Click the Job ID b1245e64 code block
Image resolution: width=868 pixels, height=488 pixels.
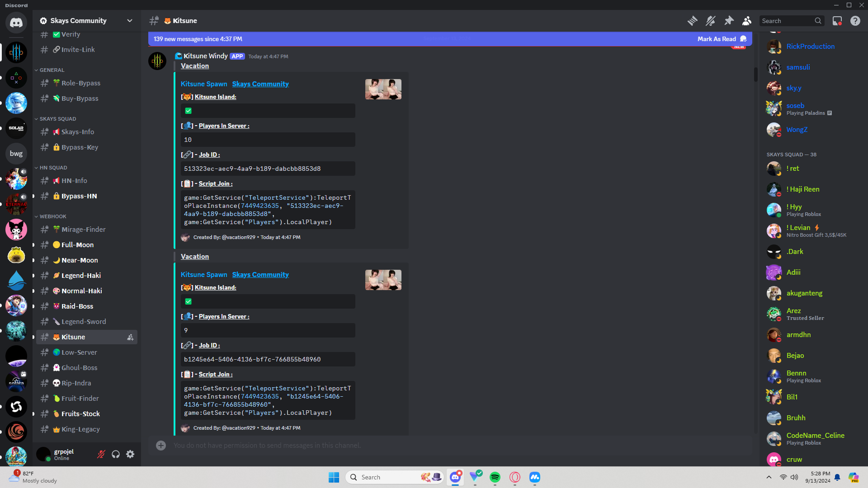pyautogui.click(x=268, y=359)
